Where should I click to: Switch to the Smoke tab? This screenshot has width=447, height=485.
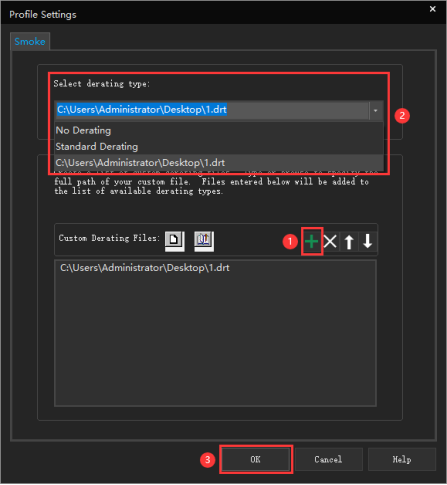coord(30,42)
